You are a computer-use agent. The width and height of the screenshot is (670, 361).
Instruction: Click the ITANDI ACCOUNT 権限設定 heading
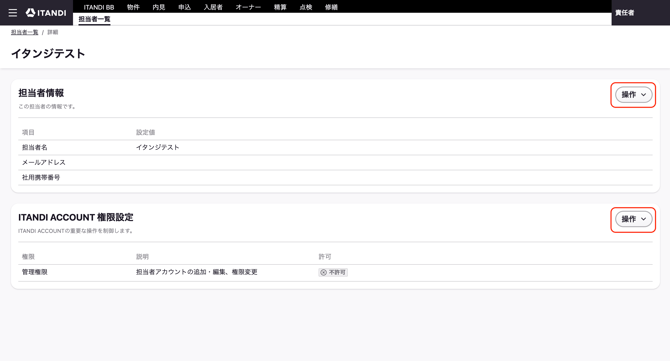[76, 217]
